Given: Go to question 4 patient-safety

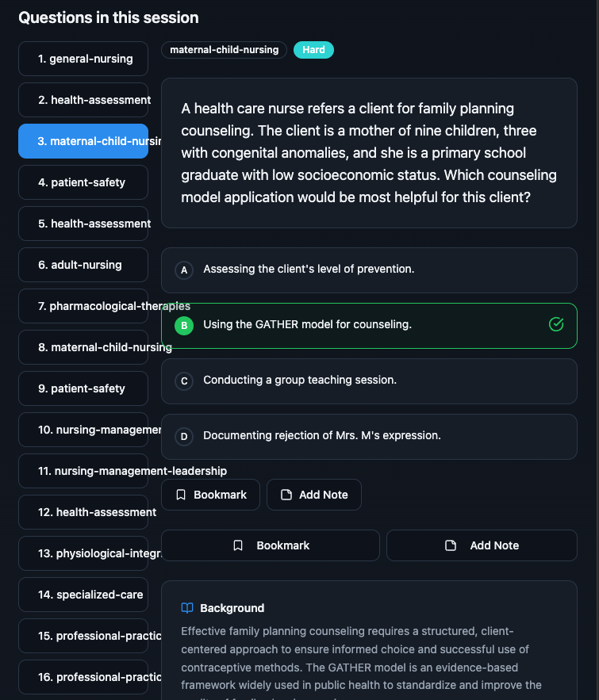Looking at the screenshot, I should tap(83, 182).
